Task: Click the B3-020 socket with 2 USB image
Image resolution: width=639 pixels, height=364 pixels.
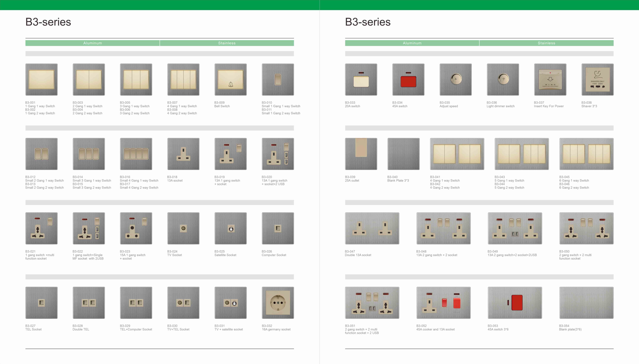Action: [x=278, y=154]
